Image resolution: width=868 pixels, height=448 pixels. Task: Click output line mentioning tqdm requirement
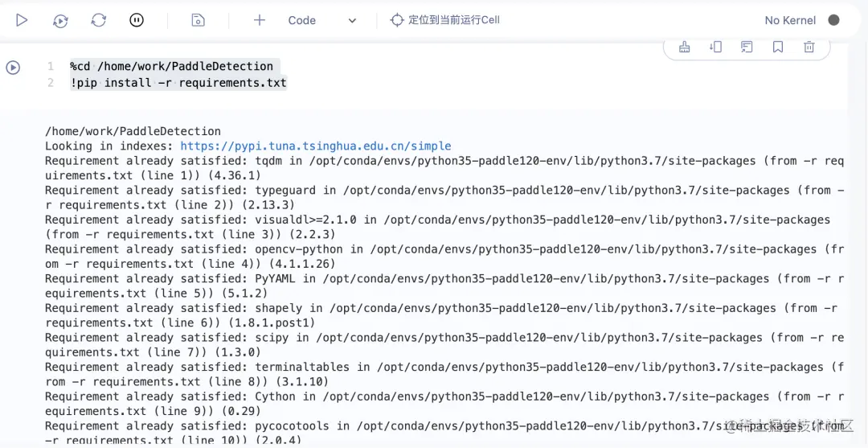[444, 168]
